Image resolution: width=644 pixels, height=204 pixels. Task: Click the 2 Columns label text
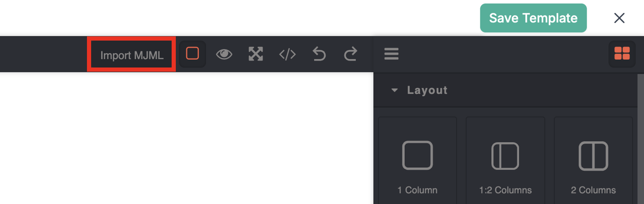(593, 190)
